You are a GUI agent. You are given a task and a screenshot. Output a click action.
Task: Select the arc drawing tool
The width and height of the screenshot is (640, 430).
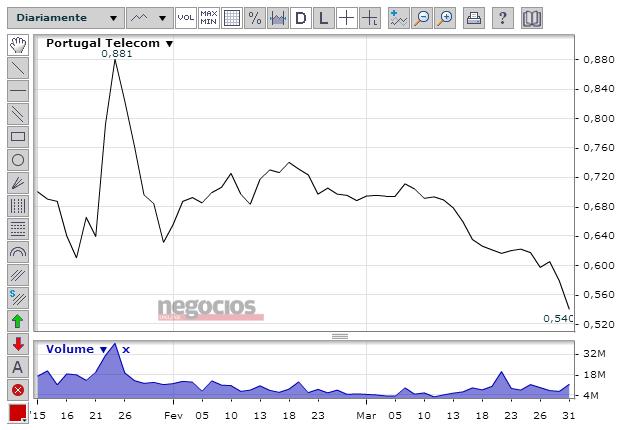pos(18,252)
